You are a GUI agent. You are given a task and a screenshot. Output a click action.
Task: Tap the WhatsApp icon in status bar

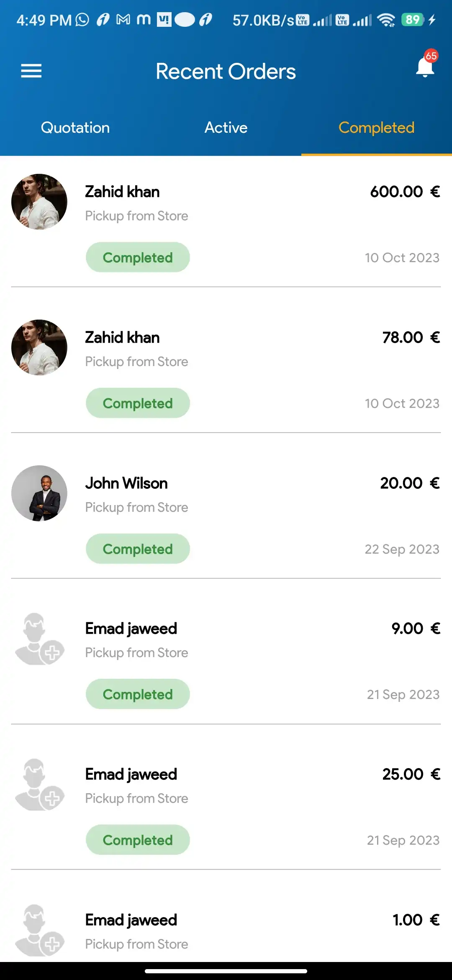[x=82, y=20]
